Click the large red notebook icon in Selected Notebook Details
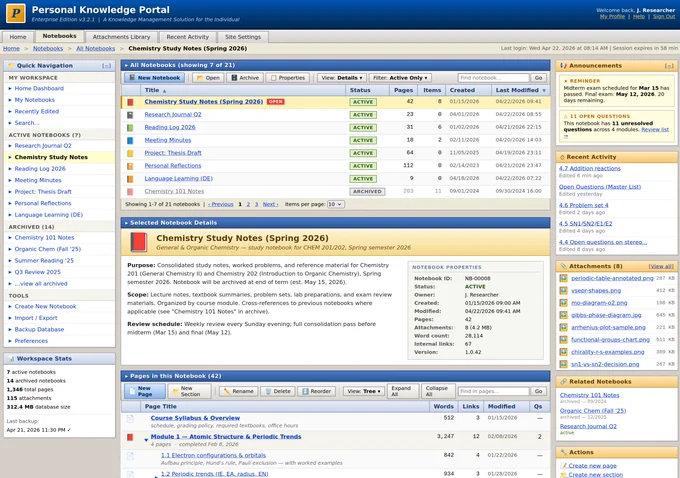 tap(139, 242)
